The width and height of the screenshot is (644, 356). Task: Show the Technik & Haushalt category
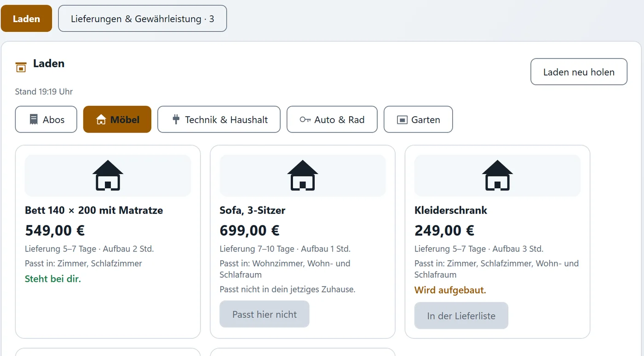pyautogui.click(x=219, y=120)
